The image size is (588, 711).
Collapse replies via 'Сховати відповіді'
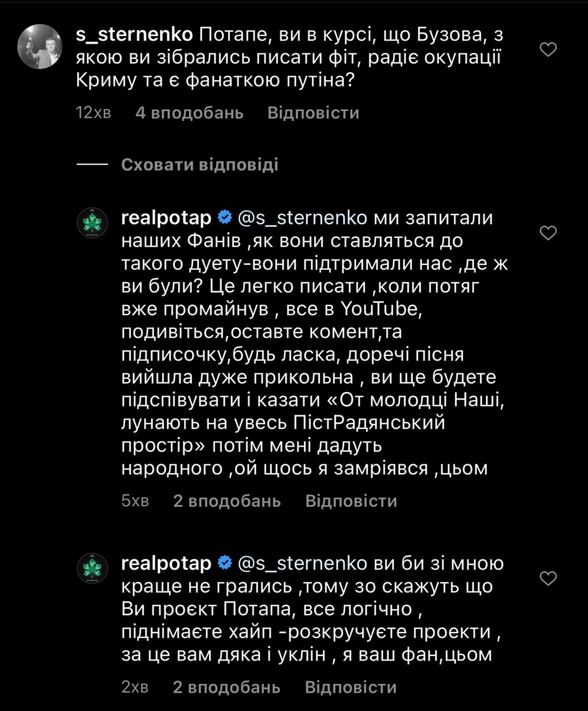(x=200, y=165)
